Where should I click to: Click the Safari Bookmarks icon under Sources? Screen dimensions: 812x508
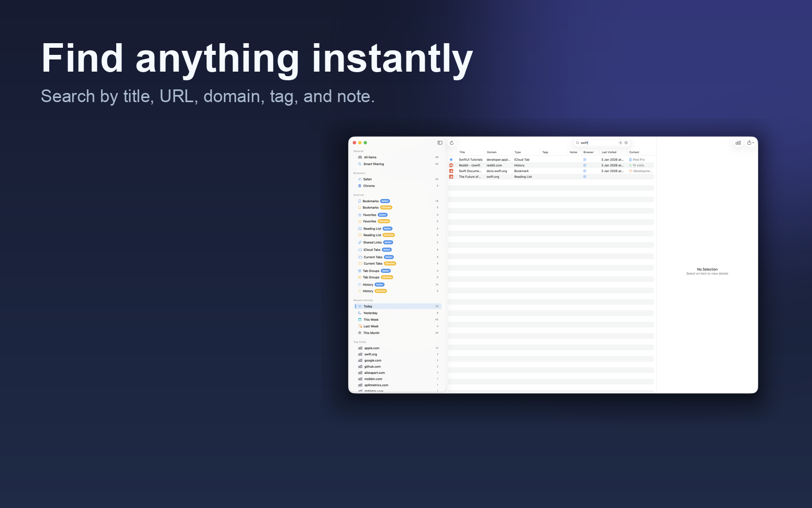pos(360,201)
